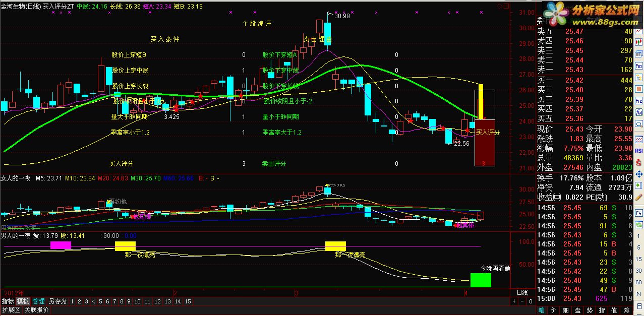Select template number 1
644x316 pixels.
pyautogui.click(x=73, y=301)
